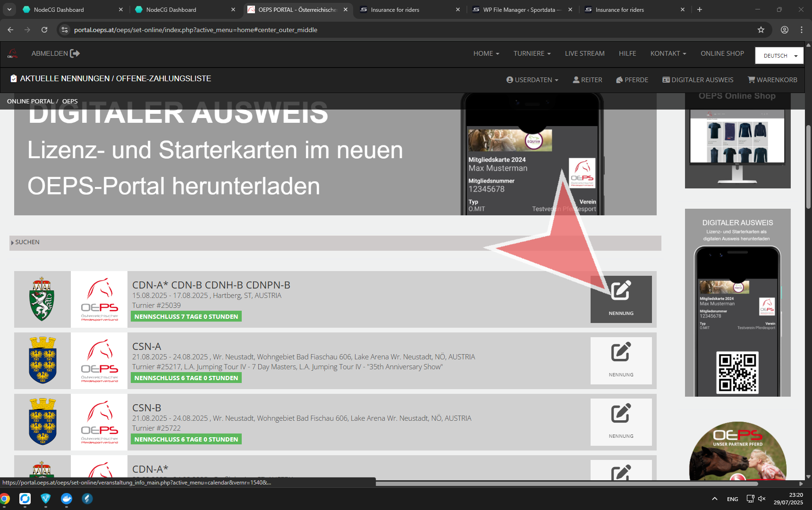
Task: Reload the current page
Action: pyautogui.click(x=44, y=30)
